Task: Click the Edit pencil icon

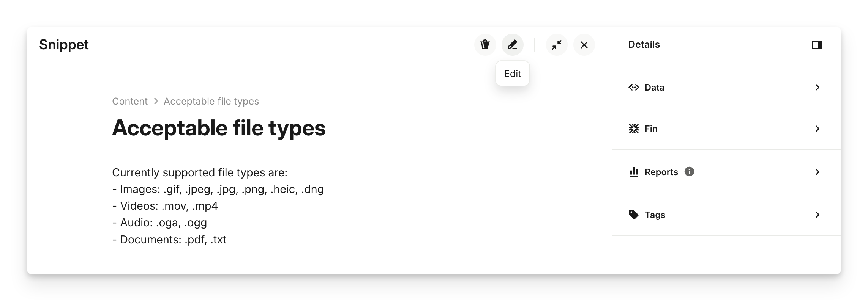Action: (x=512, y=45)
